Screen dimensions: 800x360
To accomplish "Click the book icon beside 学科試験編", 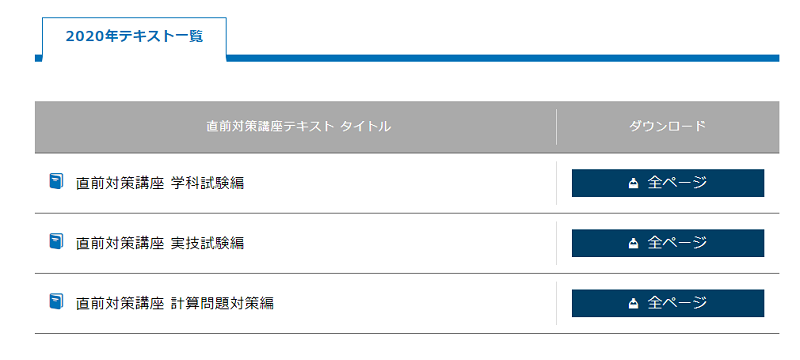I will [56, 181].
